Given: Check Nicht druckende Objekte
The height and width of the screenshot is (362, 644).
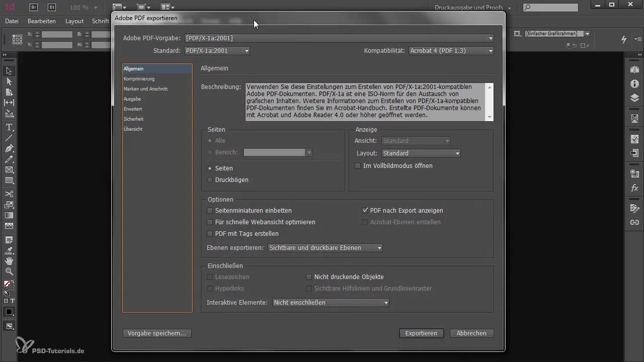Looking at the screenshot, I should 309,277.
